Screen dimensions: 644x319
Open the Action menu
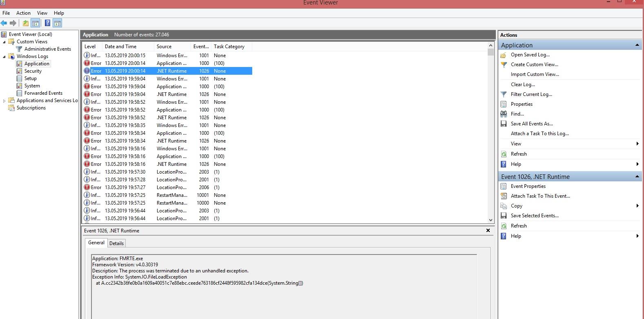(23, 13)
